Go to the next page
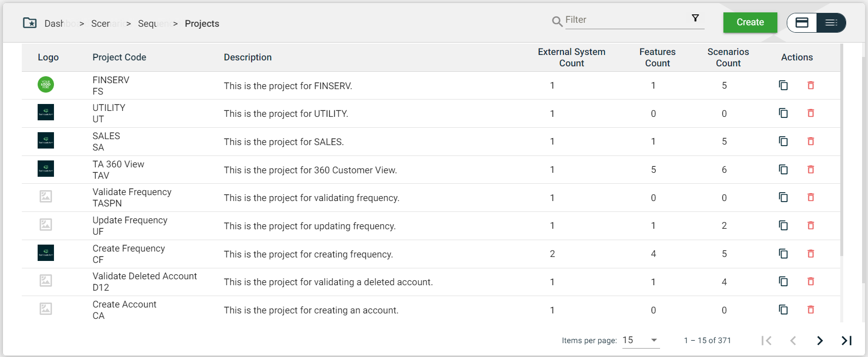The height and width of the screenshot is (357, 868). [820, 341]
